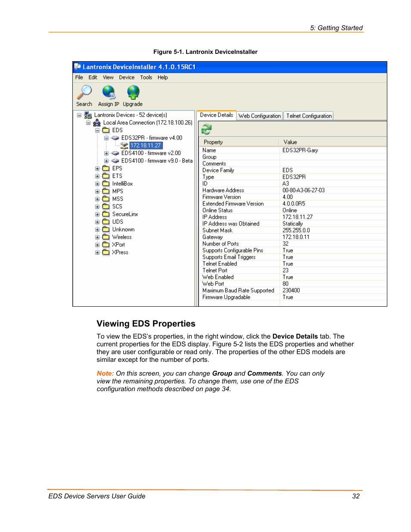Click the EDS4100 firmware v2.00 device icon
Screen dimensions: 411x532
coord(115,153)
